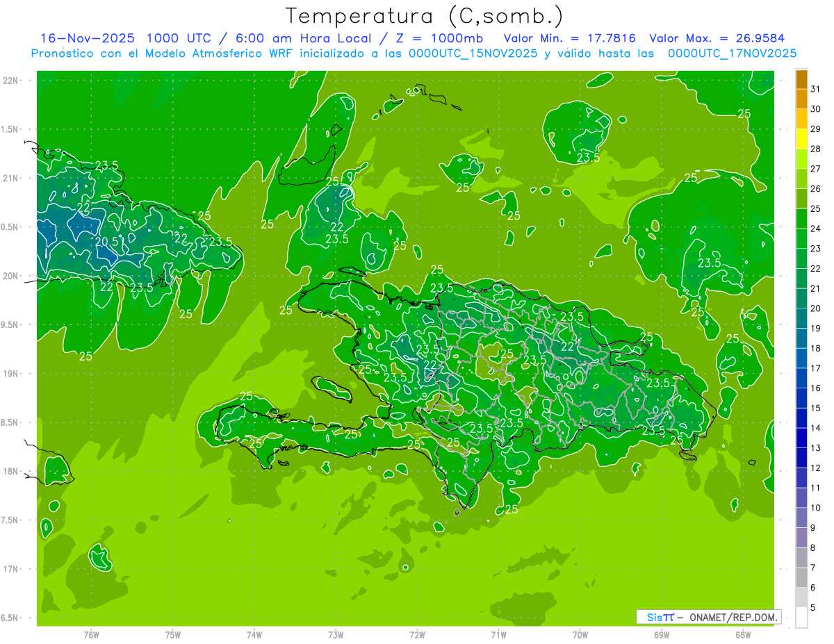Pick the teal legend swatch between 19 and 20
834x644 pixels.
click(x=802, y=319)
